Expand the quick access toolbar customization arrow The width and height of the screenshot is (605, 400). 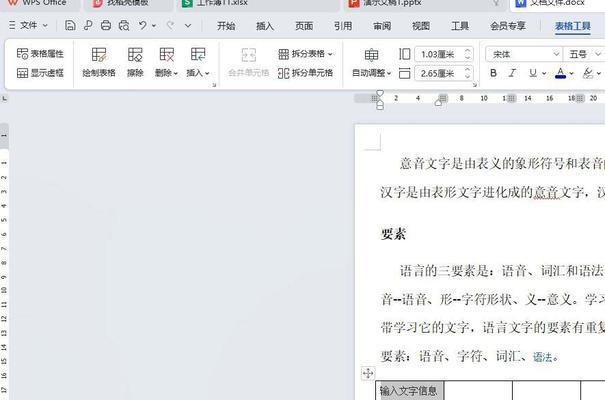coord(188,26)
